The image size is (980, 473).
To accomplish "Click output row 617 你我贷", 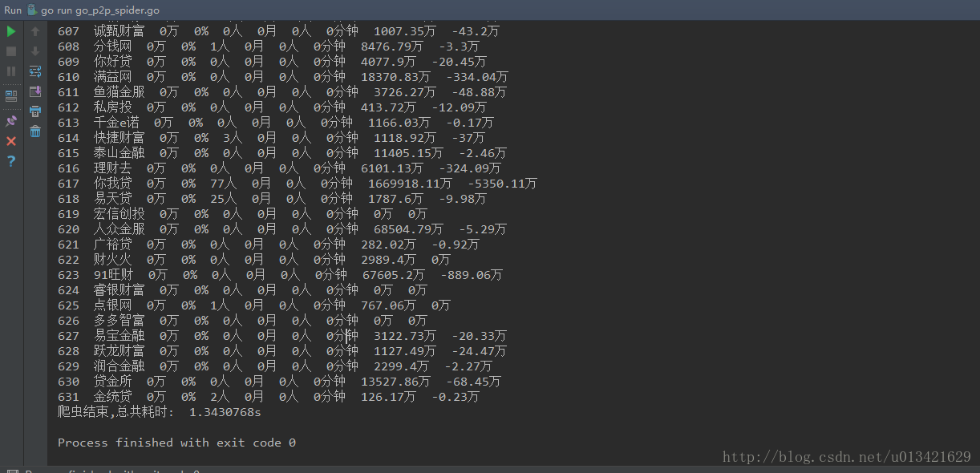I will pyautogui.click(x=298, y=184).
